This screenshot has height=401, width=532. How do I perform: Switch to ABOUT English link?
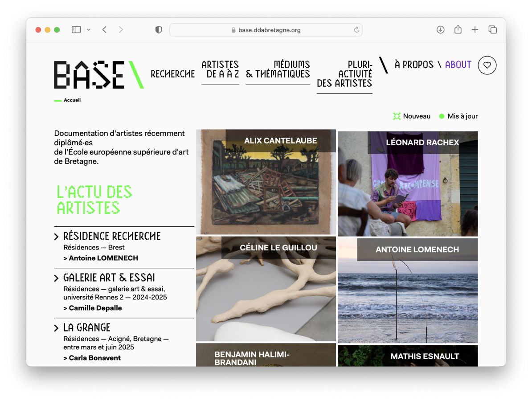(458, 65)
